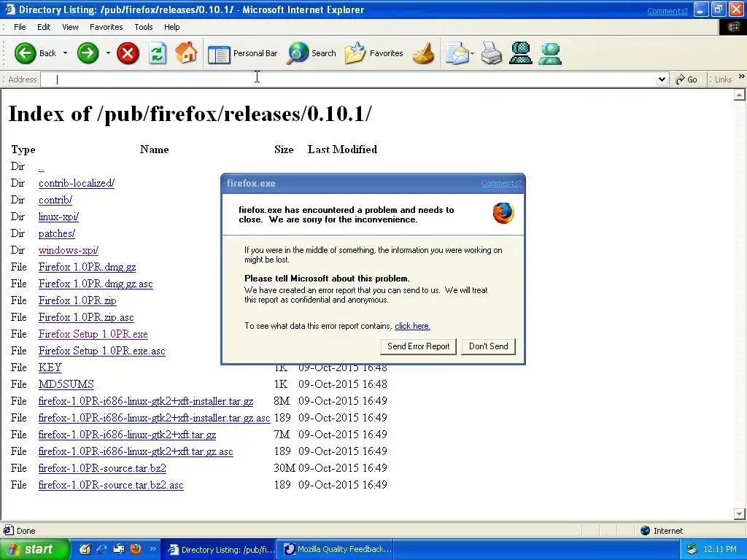
Task: Open the File menu
Action: [20, 27]
